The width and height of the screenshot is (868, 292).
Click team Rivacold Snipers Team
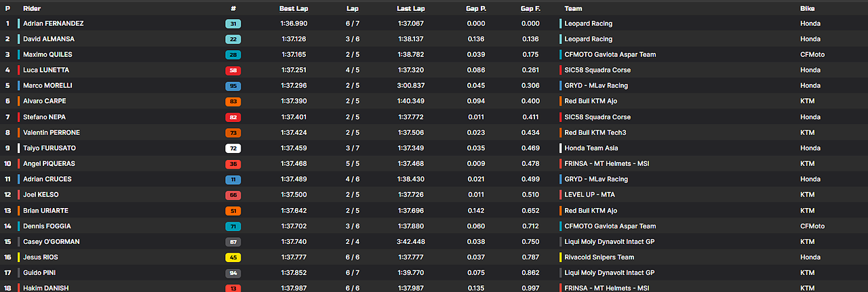point(599,257)
